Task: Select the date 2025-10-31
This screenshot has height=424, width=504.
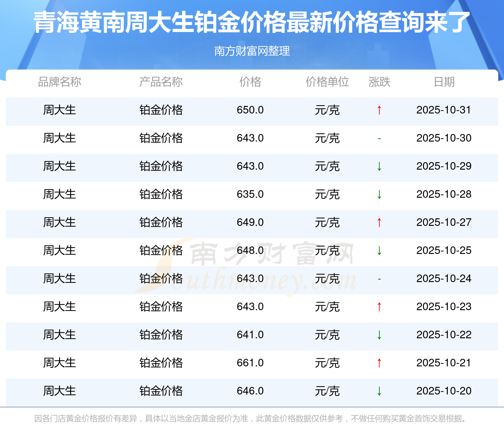Action: click(x=444, y=110)
